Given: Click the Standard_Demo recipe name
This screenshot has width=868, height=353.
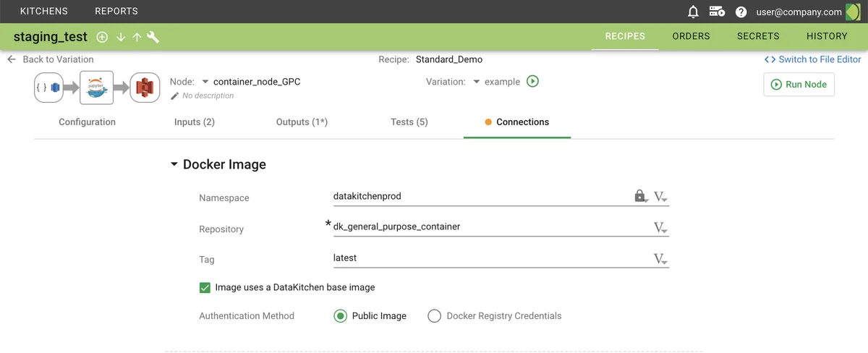Looking at the screenshot, I should pos(449,59).
